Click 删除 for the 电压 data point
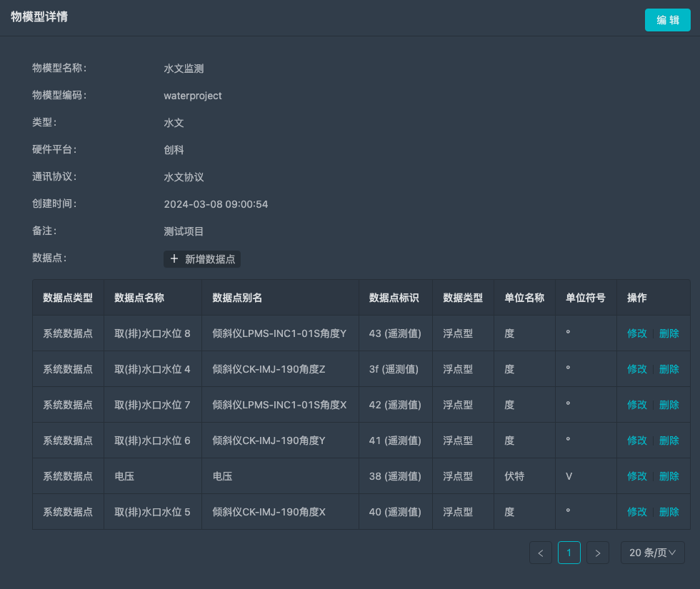This screenshot has height=589, width=700. tap(669, 476)
